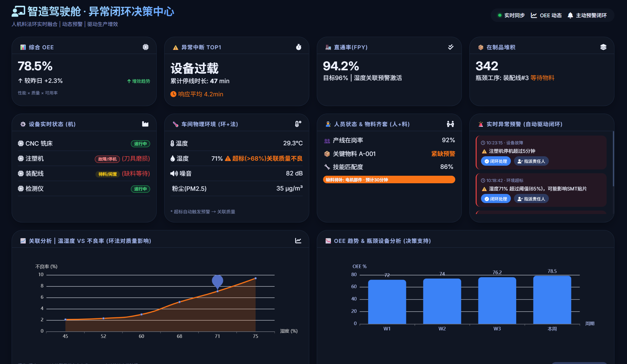Screen dimensions: 627x364
Task: Click the 闭环处理 button for 注塑机停机 alert
Action: [496, 161]
